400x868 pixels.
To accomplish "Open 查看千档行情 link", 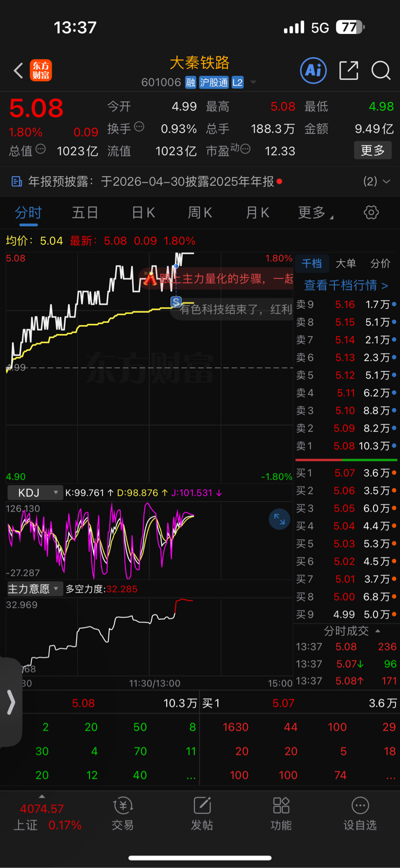I will tap(346, 285).
